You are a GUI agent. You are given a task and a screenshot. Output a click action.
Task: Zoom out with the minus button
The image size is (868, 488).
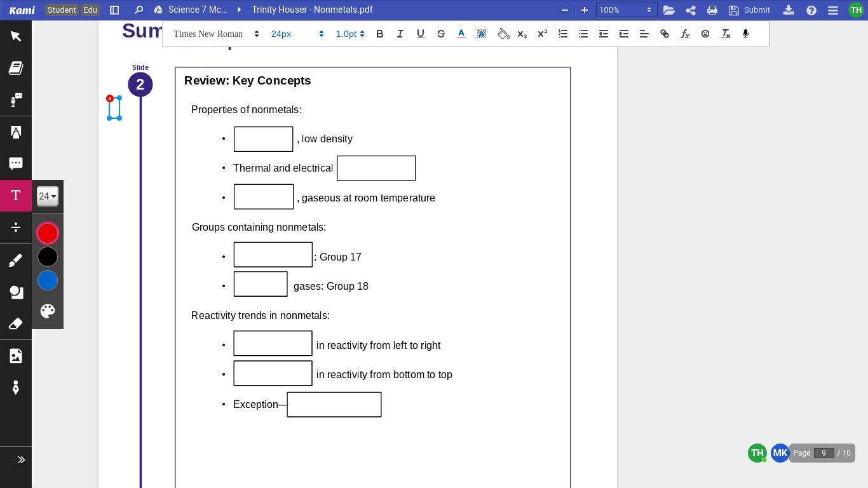(565, 10)
